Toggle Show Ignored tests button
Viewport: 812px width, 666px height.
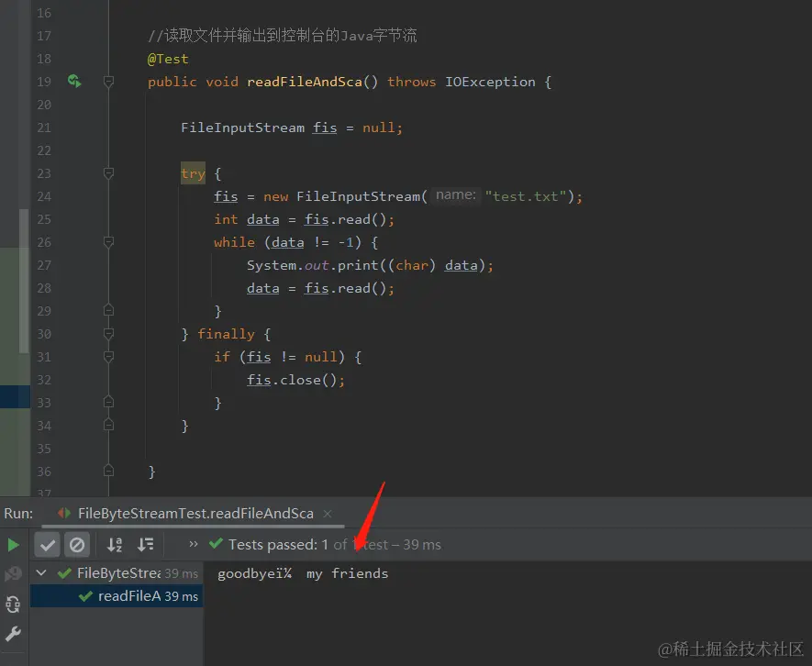[x=77, y=545]
